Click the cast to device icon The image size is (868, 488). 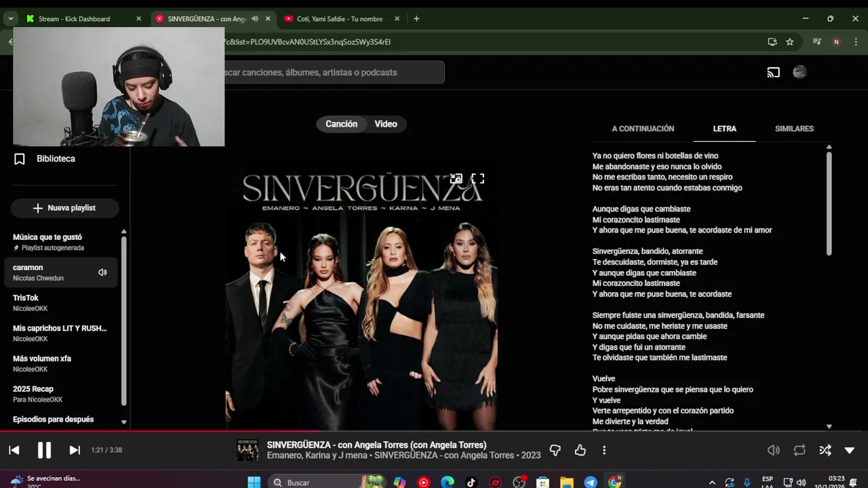pos(774,73)
